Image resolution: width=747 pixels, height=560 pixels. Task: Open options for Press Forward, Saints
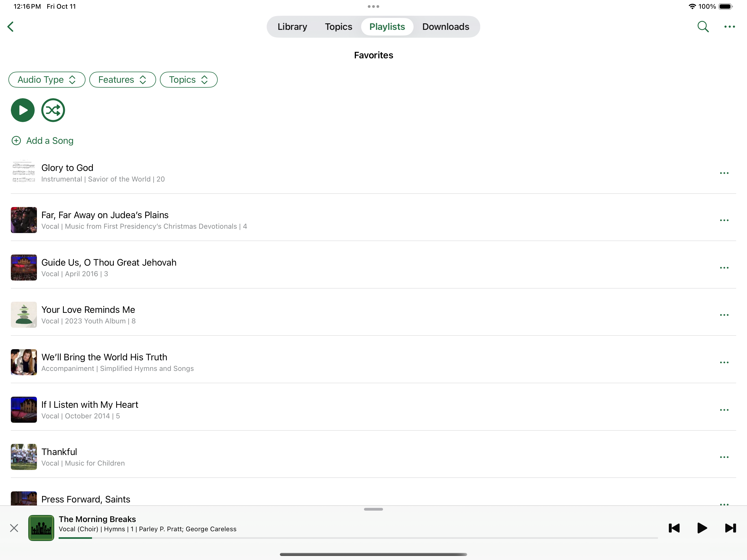724,504
